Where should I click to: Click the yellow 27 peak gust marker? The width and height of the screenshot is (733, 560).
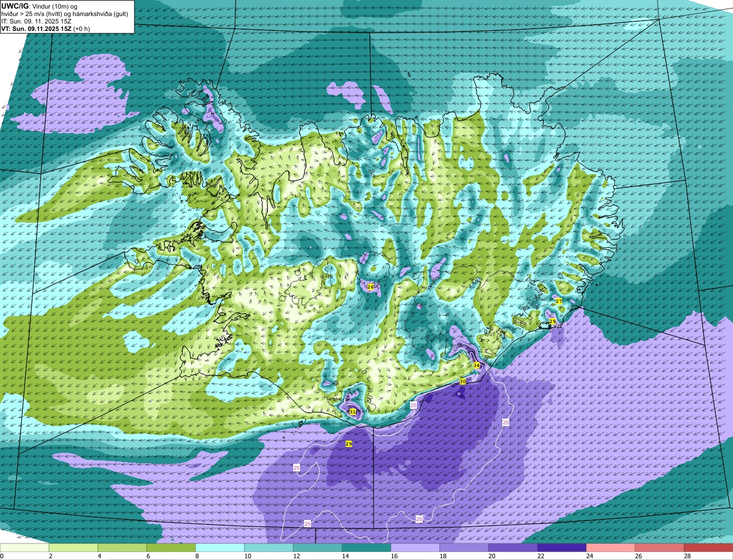(558, 301)
